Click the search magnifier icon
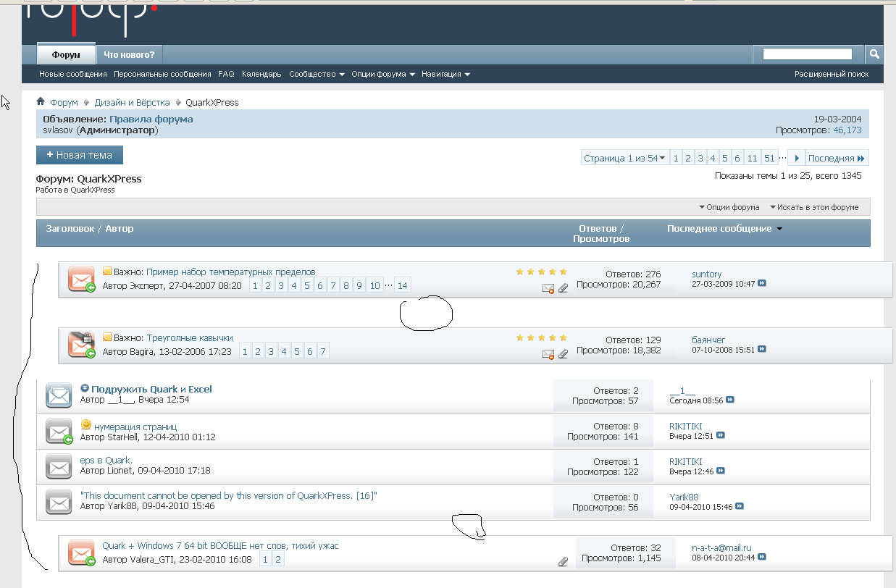Image resolution: width=896 pixels, height=588 pixels. tap(874, 54)
